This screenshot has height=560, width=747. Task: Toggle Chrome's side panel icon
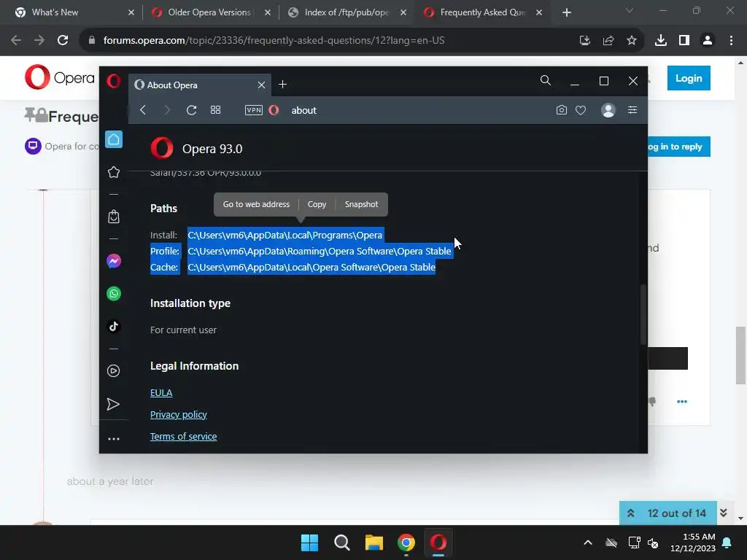(684, 41)
